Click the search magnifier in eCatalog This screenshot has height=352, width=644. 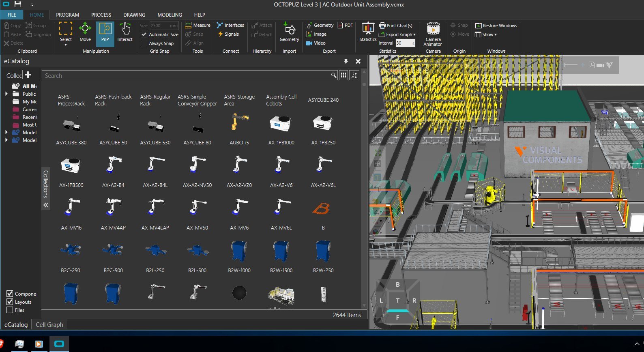[x=333, y=75]
